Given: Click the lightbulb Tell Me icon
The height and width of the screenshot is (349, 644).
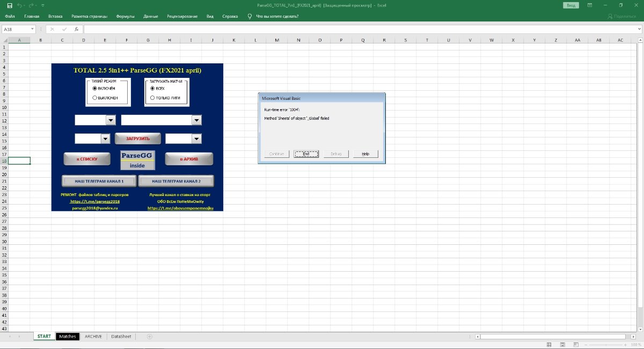Looking at the screenshot, I should [x=250, y=16].
